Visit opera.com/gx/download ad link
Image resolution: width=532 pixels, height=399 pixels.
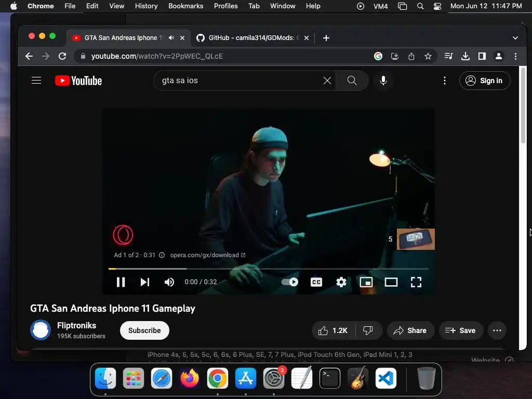coord(208,255)
